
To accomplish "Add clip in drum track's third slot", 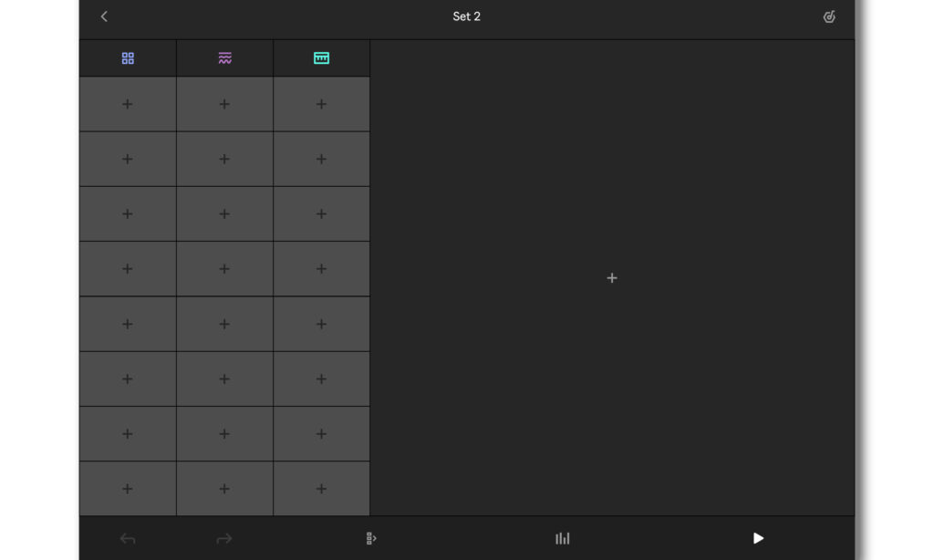I will tap(128, 213).
